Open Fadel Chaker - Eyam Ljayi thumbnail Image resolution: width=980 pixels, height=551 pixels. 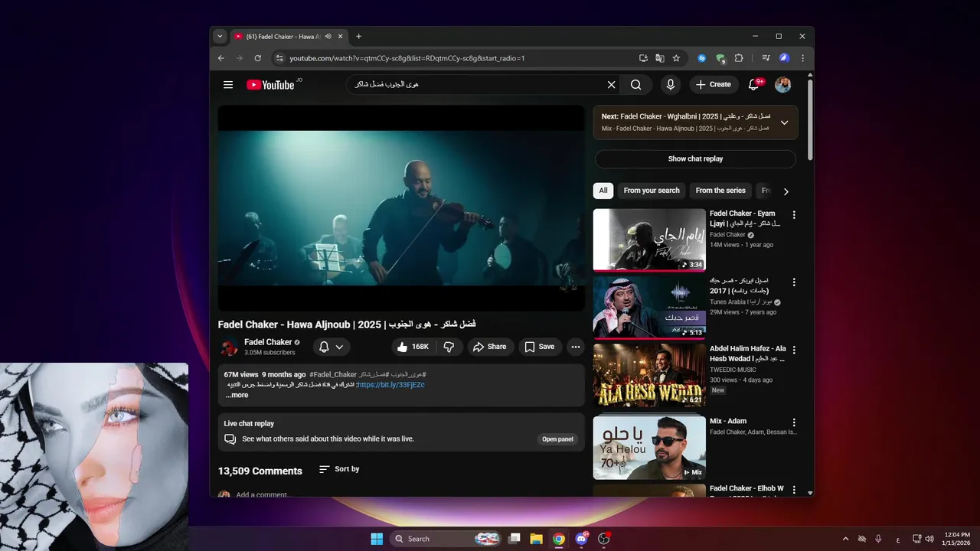[649, 240]
